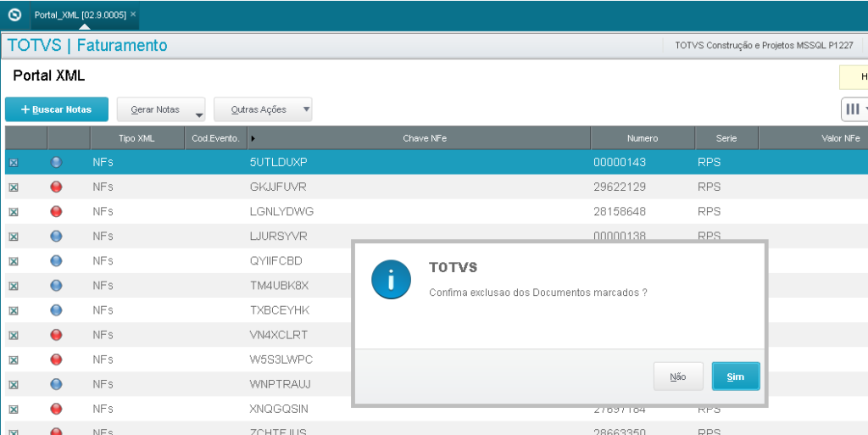Click the Buscar Notas button
Image resolution: width=868 pixels, height=435 pixels.
tap(57, 109)
